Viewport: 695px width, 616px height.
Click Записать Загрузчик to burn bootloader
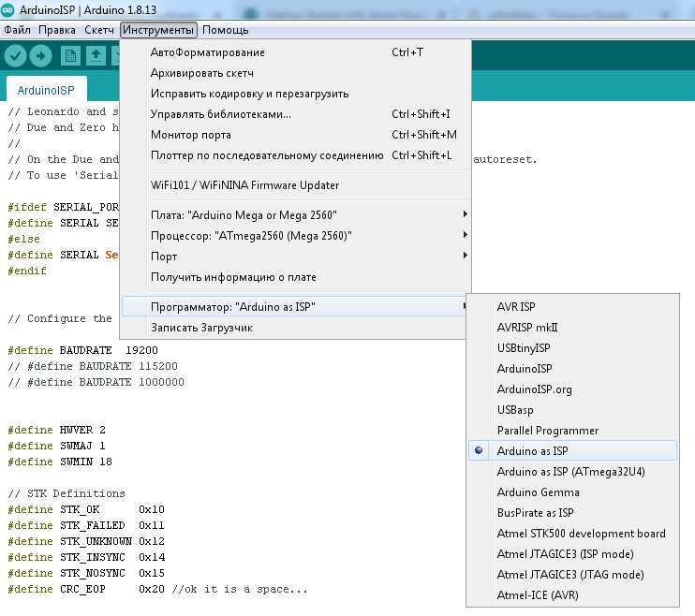pyautogui.click(x=201, y=328)
